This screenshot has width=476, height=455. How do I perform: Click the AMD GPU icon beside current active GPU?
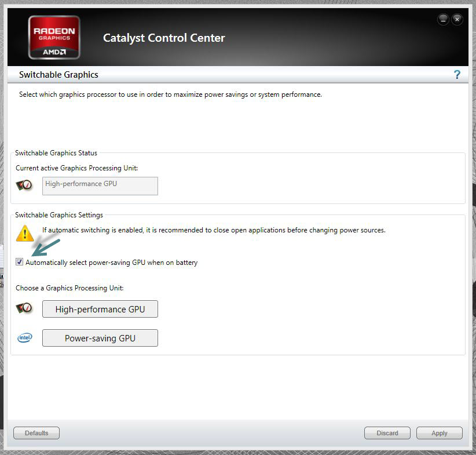click(x=24, y=185)
